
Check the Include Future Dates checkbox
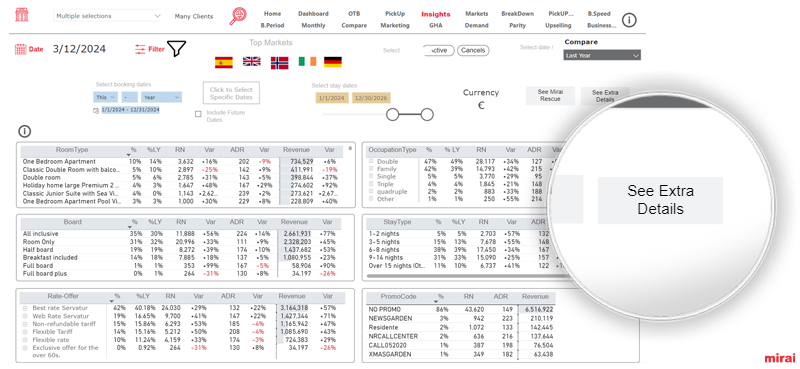[x=198, y=114]
